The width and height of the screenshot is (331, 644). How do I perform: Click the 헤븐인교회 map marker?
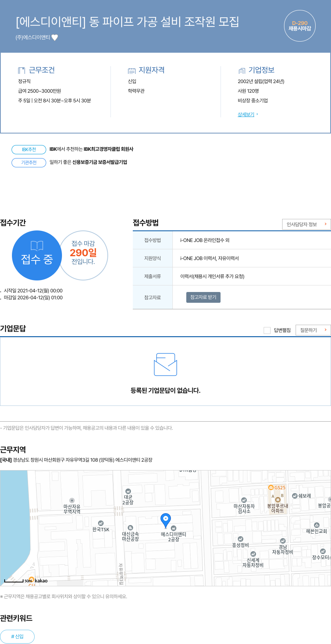tap(317, 525)
